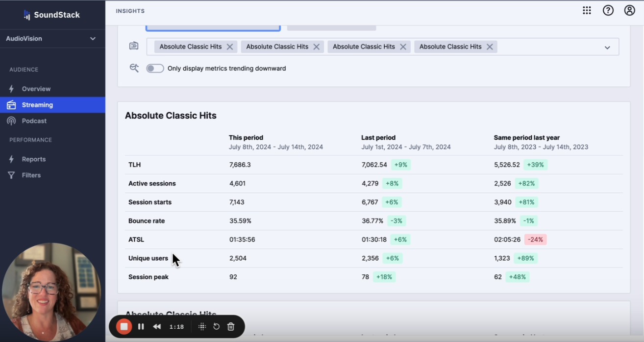Click the help question mark icon
Screen dimensions: 644x342
click(x=608, y=10)
